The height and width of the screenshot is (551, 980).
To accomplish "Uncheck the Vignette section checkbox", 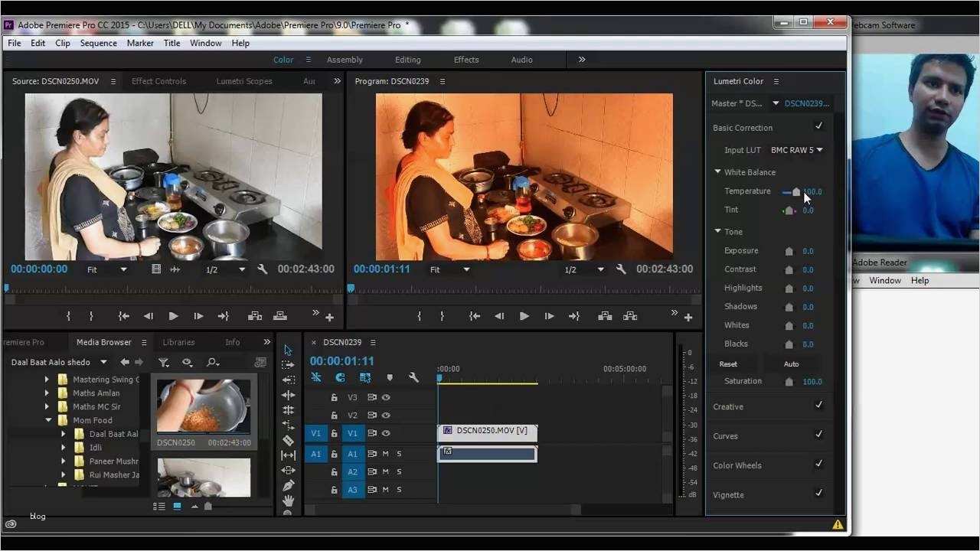I will [x=818, y=494].
